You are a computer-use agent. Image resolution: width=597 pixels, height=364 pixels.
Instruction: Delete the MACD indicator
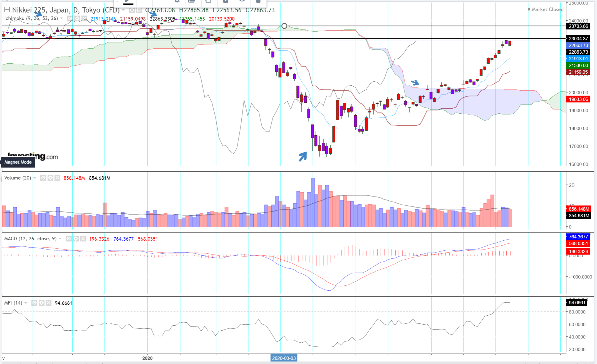tap(83, 239)
